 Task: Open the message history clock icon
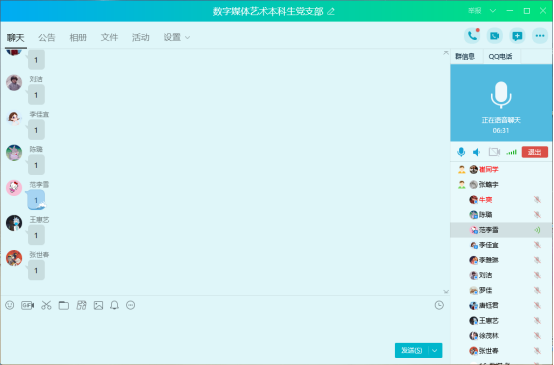click(439, 305)
